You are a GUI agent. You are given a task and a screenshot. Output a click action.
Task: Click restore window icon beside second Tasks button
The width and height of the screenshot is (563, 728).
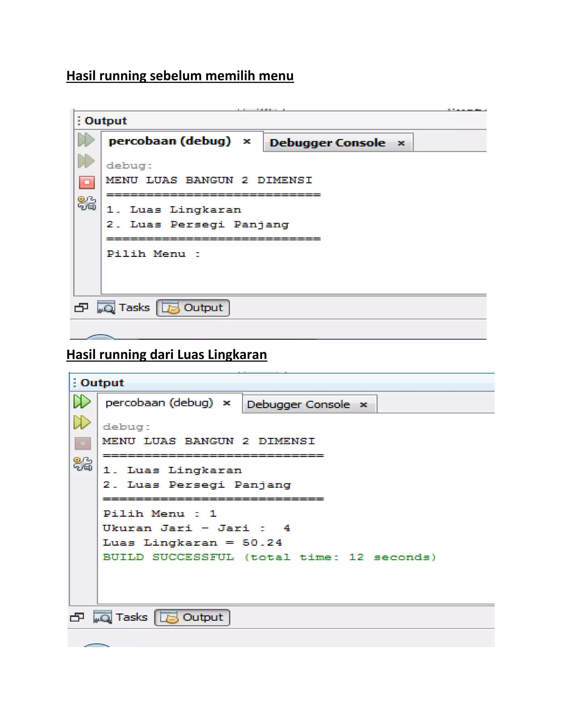coord(77,617)
